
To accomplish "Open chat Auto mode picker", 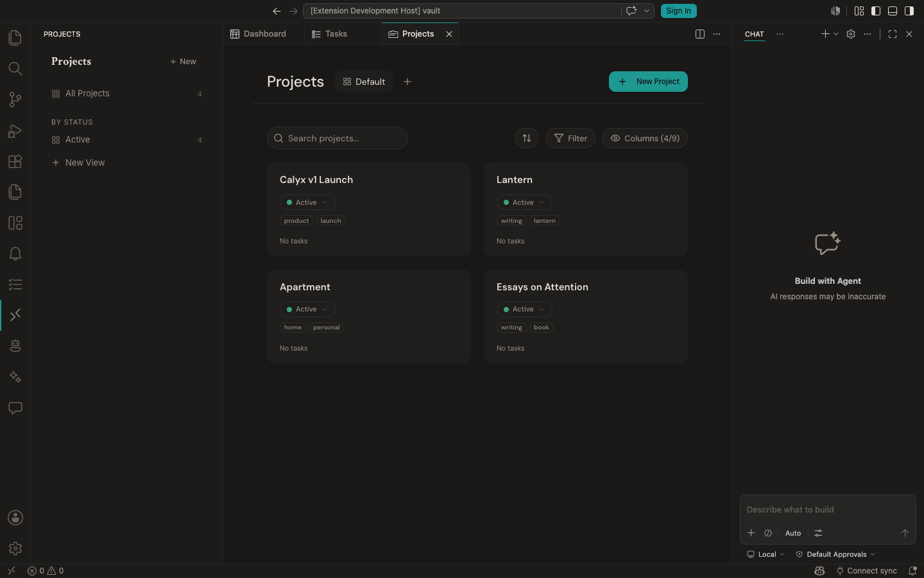I will [793, 533].
